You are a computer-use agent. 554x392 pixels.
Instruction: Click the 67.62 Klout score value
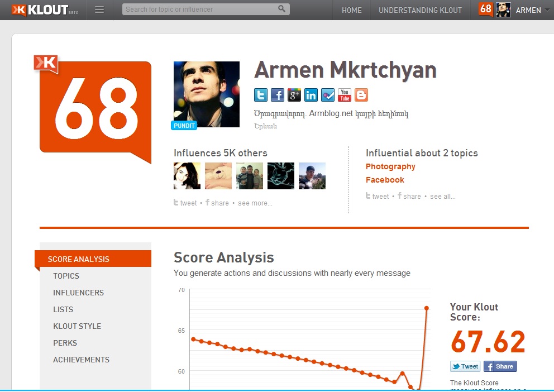point(488,342)
